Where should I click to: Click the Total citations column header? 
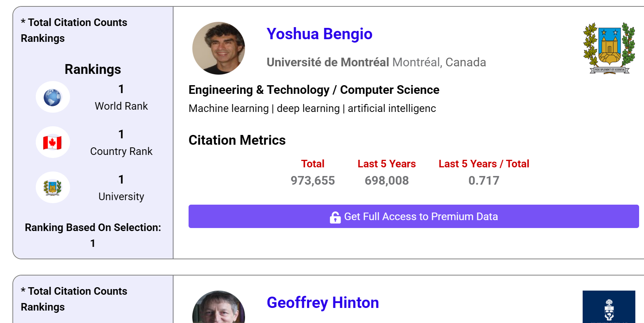coord(312,164)
